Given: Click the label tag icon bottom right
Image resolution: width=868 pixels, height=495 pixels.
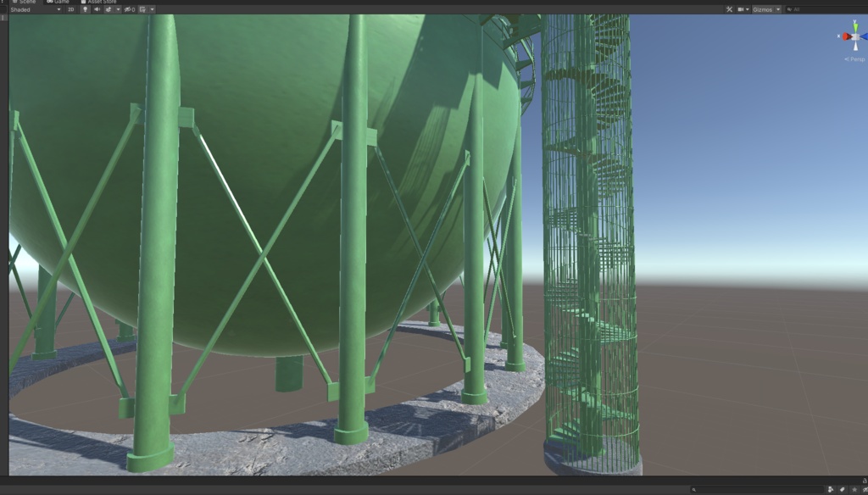Looking at the screenshot, I should pos(842,490).
